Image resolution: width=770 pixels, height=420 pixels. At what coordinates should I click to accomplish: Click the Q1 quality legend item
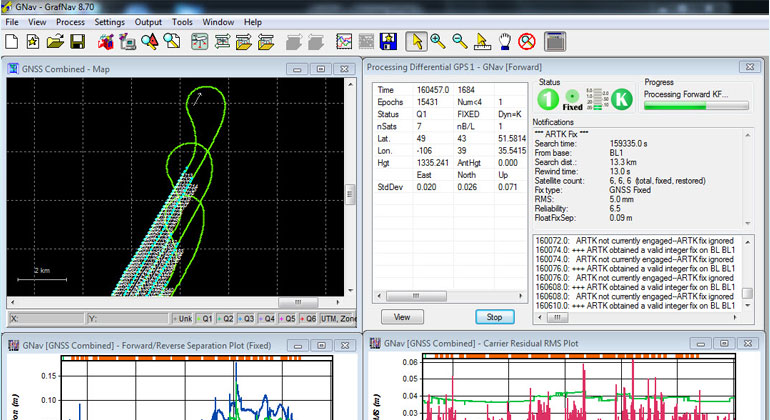pos(204,319)
